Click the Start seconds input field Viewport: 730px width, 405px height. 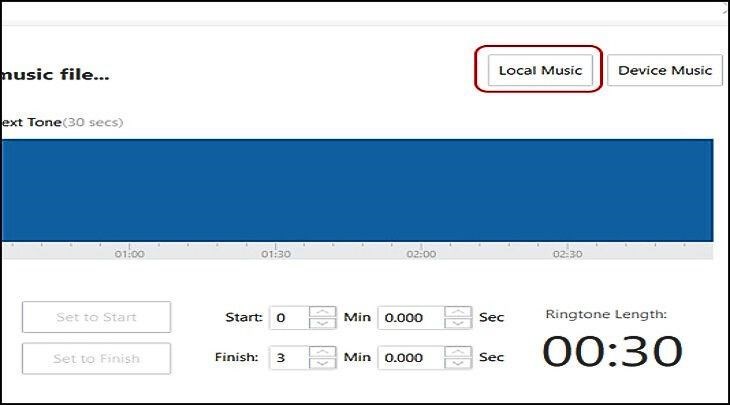point(410,318)
